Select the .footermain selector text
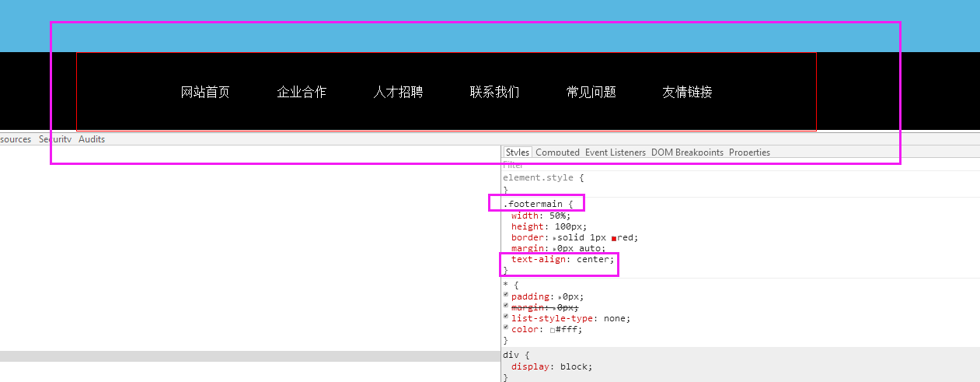 [533, 204]
